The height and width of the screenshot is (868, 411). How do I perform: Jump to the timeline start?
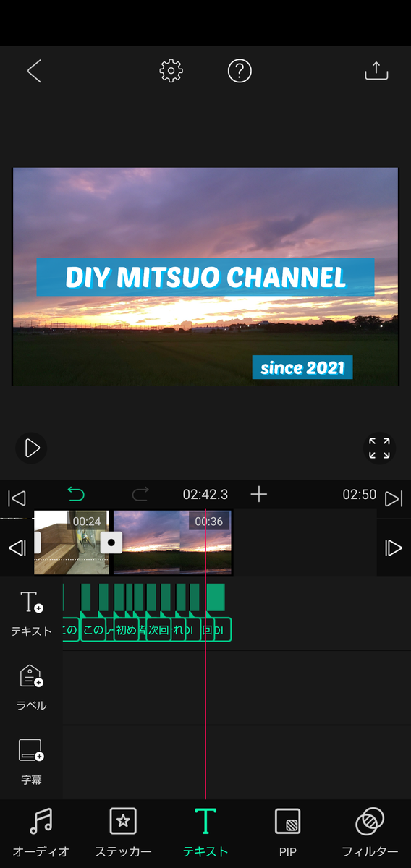click(17, 498)
